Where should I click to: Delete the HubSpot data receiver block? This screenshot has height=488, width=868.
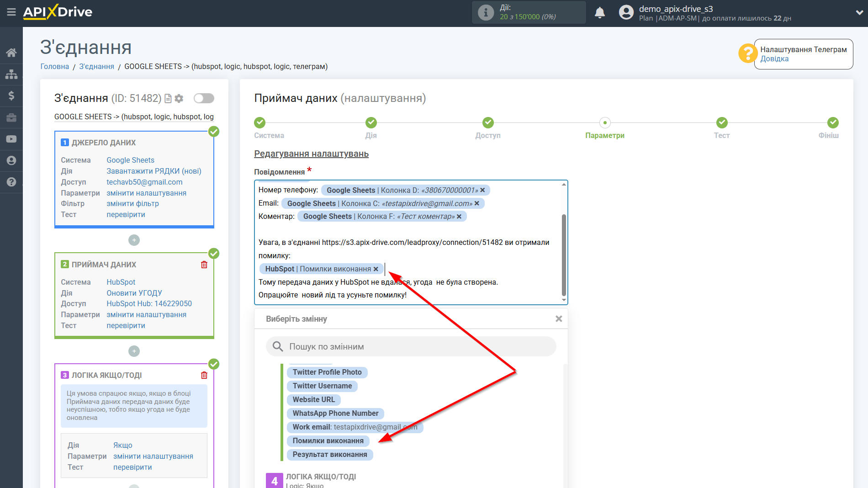point(204,265)
